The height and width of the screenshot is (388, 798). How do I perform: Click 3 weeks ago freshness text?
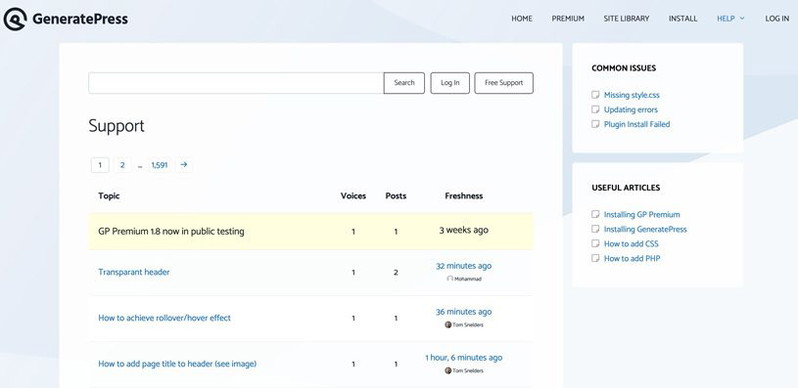(464, 230)
